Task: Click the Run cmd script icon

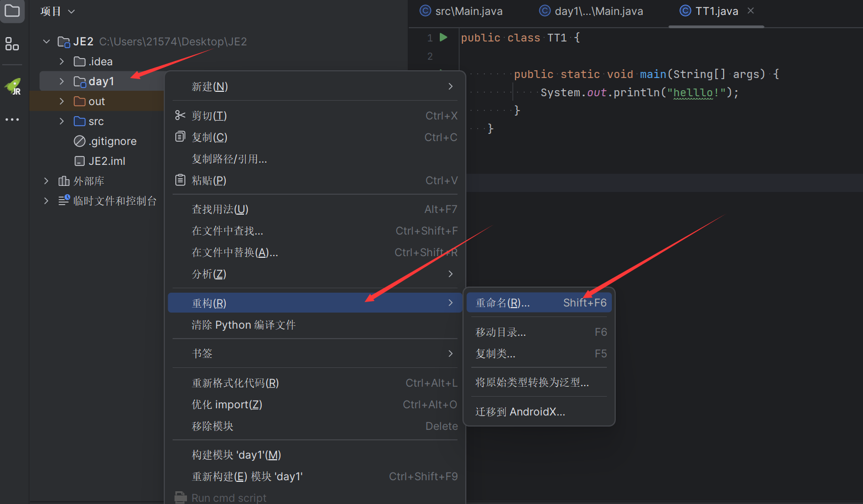Action: pos(180,497)
